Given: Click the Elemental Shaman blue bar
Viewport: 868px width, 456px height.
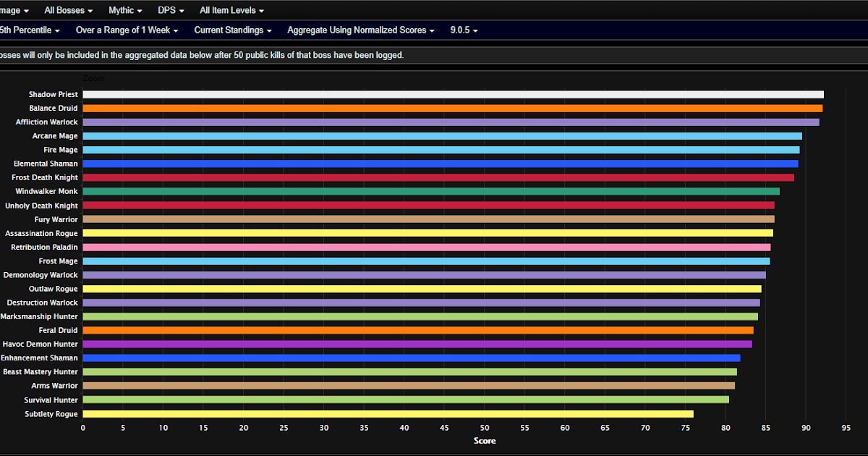Looking at the screenshot, I should [441, 164].
